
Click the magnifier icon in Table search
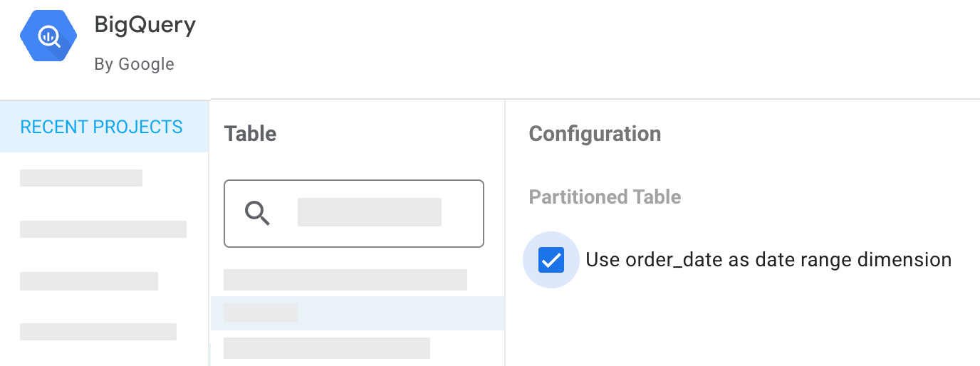click(x=257, y=213)
